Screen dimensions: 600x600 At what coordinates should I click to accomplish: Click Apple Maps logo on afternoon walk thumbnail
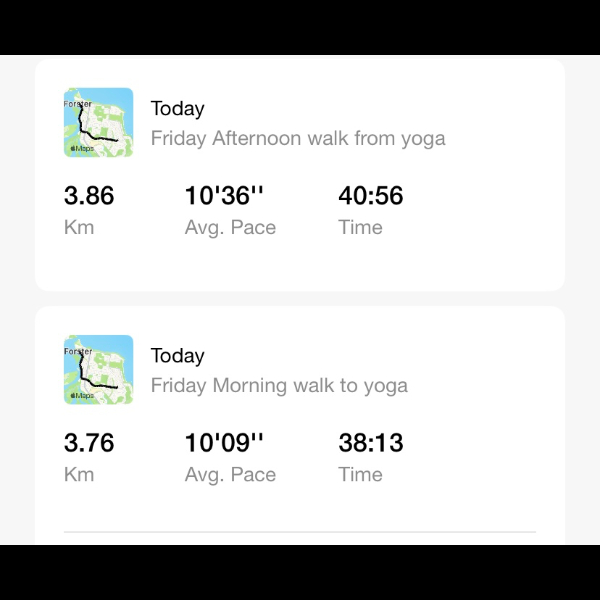point(81,148)
